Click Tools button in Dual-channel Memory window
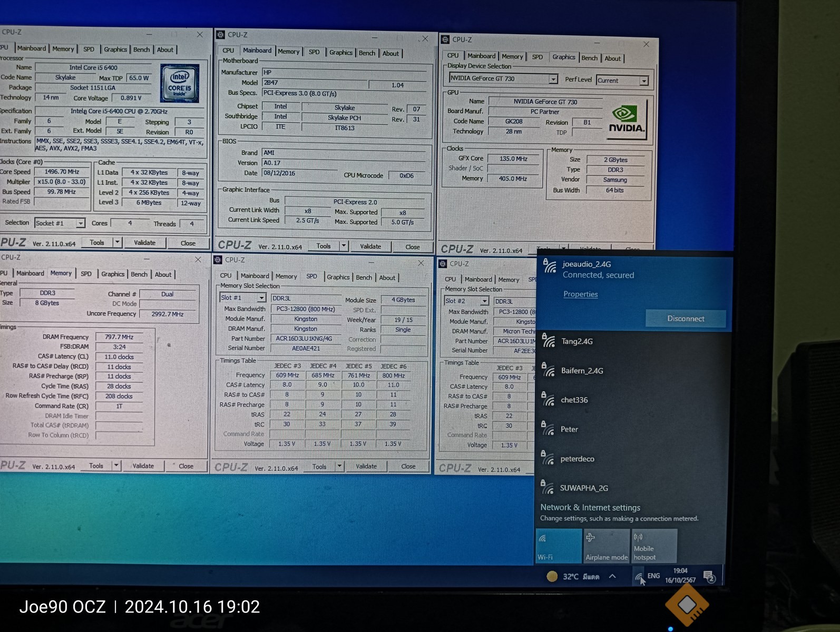The width and height of the screenshot is (840, 632). pos(96,466)
